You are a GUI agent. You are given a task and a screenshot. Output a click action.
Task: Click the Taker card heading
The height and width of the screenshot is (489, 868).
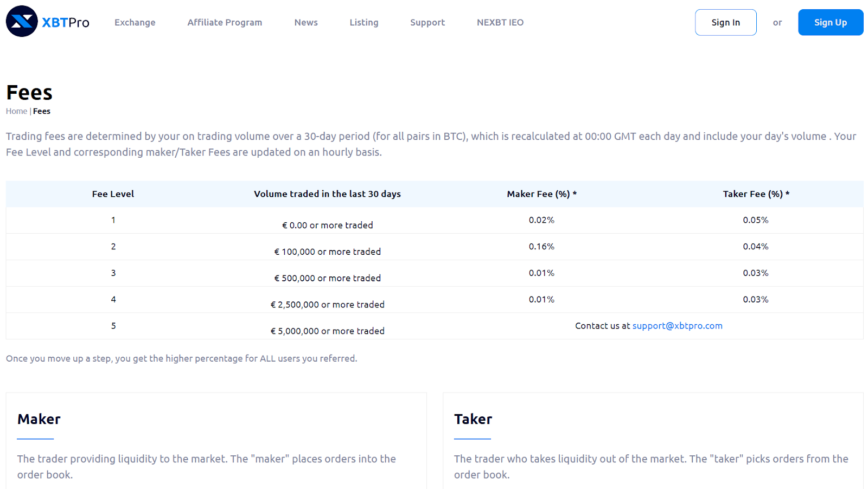click(x=473, y=419)
